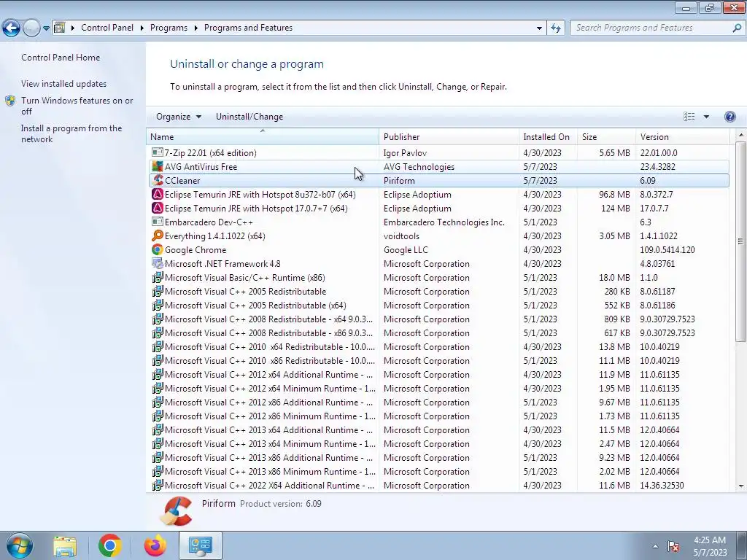Expand arrow after Programs breadcrumb
The image size is (747, 560).
pyautogui.click(x=196, y=28)
